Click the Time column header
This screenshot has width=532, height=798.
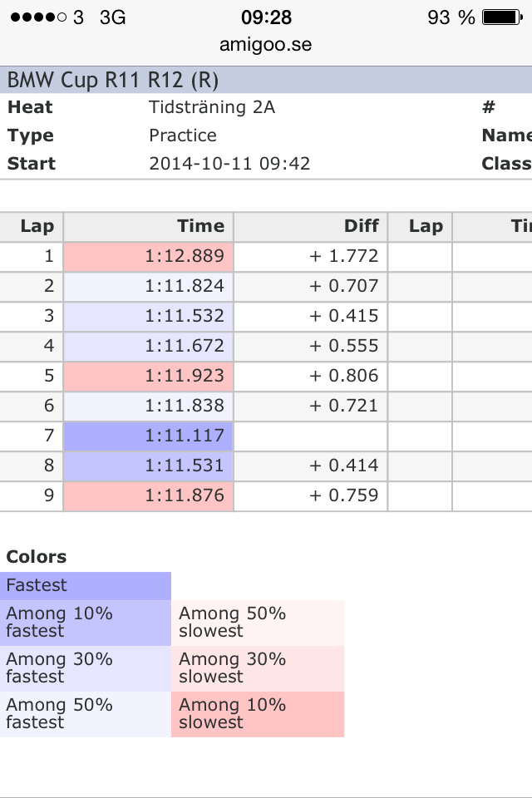coord(149,226)
